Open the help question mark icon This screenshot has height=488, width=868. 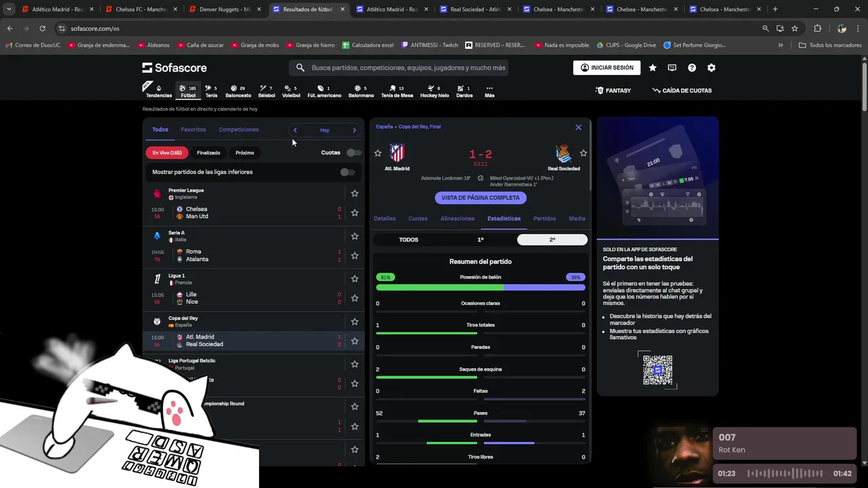point(692,68)
